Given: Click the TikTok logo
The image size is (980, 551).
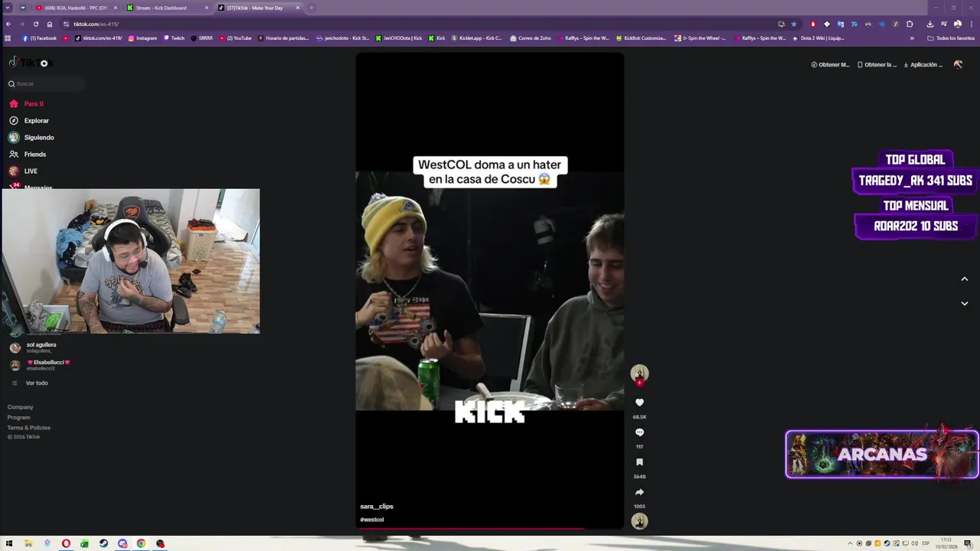Looking at the screenshot, I should 31,63.
